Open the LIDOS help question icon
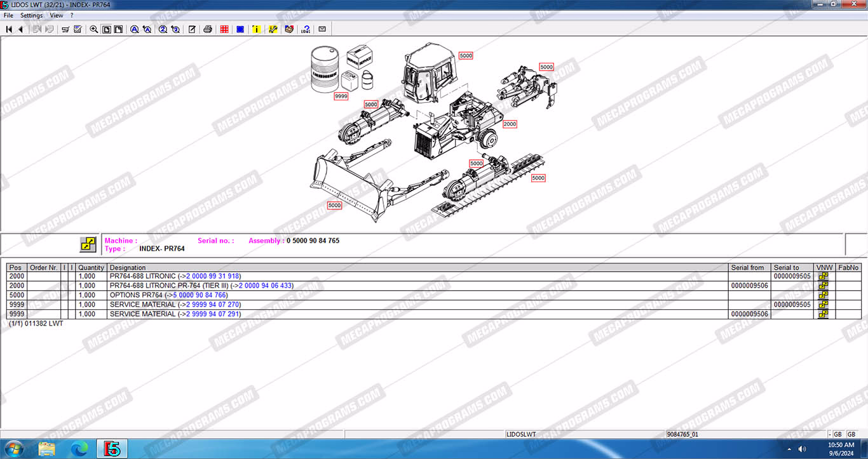 pyautogui.click(x=306, y=29)
